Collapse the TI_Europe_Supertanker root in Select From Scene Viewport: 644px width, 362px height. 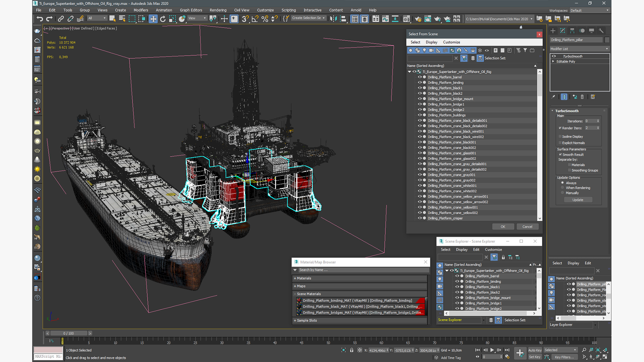click(x=410, y=72)
